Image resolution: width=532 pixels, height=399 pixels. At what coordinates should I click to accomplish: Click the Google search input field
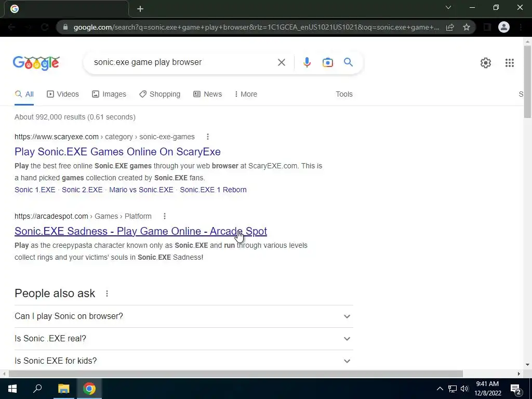pyautogui.click(x=183, y=62)
